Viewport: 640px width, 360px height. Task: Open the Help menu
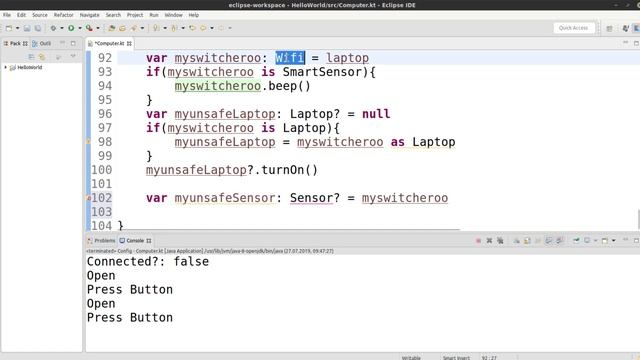pyautogui.click(x=193, y=15)
